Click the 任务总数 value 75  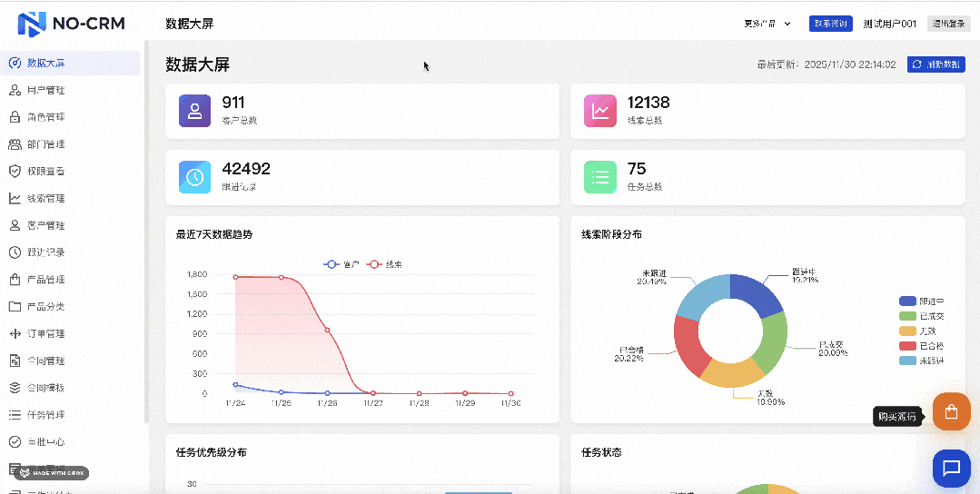pyautogui.click(x=637, y=169)
